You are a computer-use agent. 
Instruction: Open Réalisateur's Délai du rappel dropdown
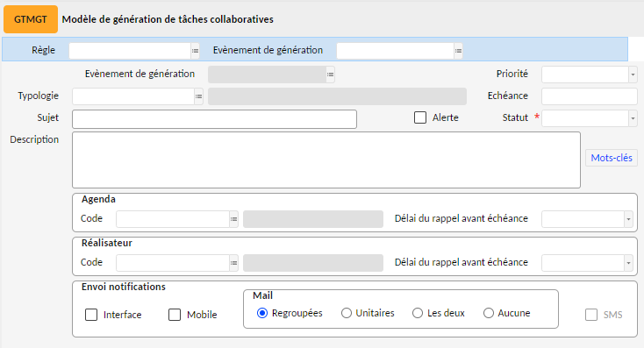tap(628, 263)
